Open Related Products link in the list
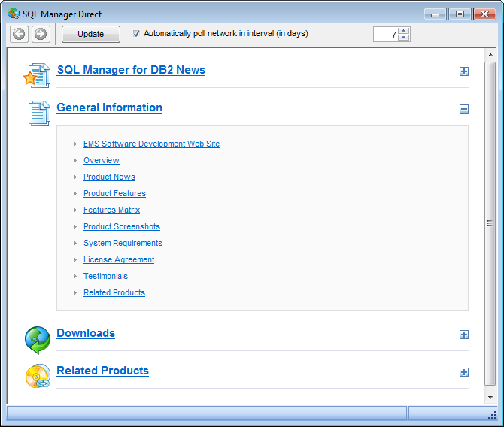The height and width of the screenshot is (427, 504). click(x=114, y=292)
